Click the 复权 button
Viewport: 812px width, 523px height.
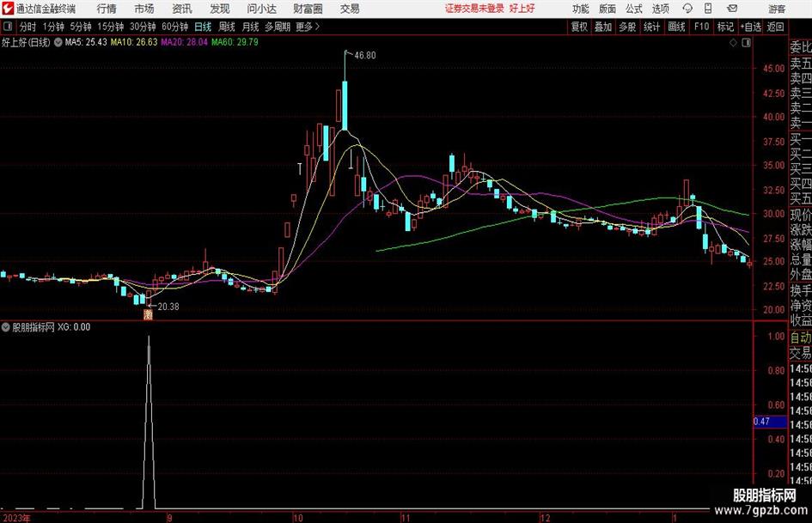579,27
